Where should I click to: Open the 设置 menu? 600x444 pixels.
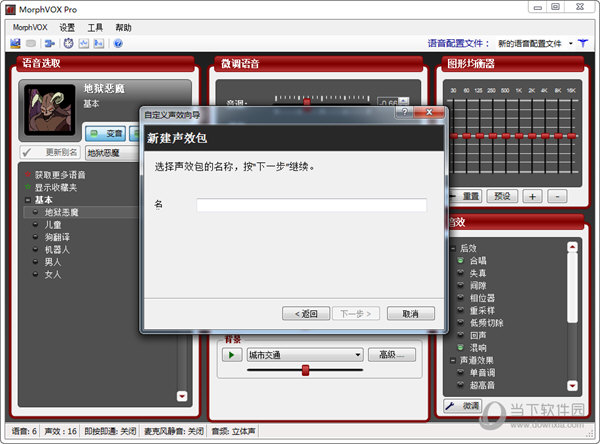(x=67, y=28)
